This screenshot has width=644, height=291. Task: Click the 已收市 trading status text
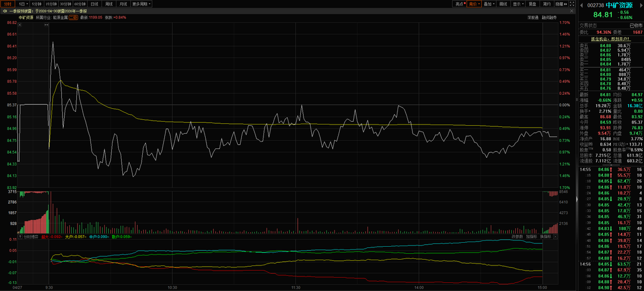636,24
